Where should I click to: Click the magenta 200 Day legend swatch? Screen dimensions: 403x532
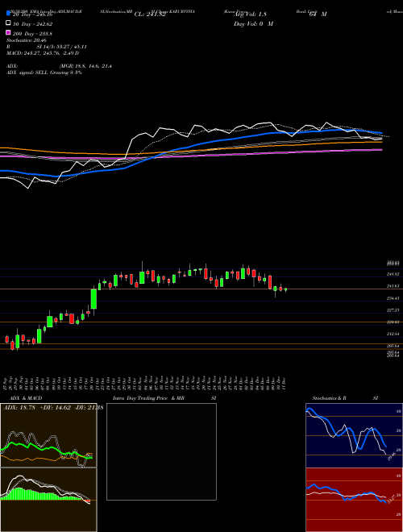point(8,32)
